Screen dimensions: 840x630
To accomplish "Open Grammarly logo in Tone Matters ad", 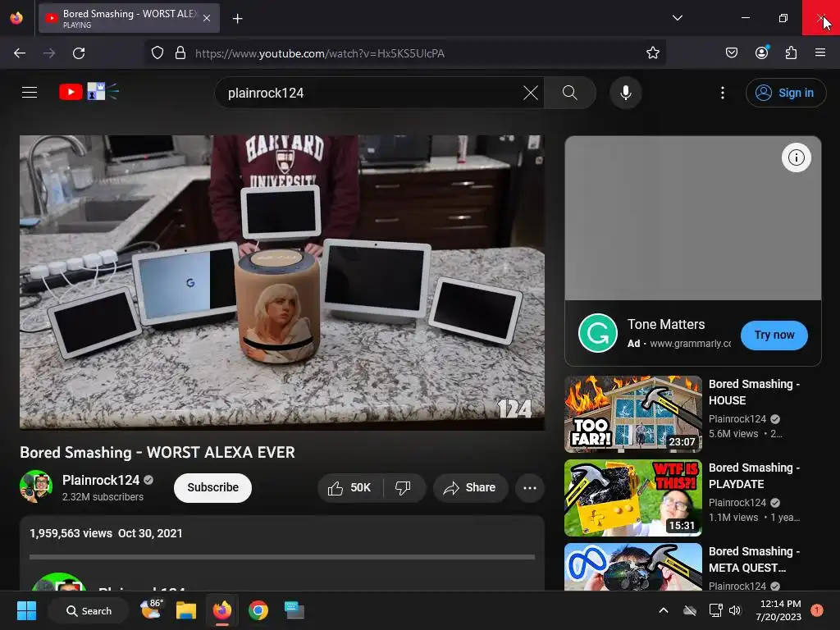I will [x=598, y=333].
